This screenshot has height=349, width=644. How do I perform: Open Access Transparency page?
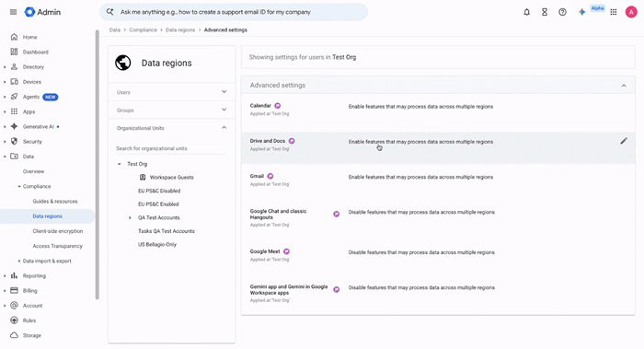tap(57, 246)
